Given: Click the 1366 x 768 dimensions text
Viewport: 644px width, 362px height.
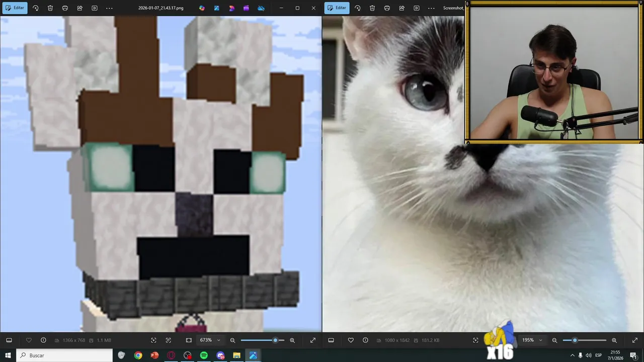Looking at the screenshot, I should coord(74,340).
